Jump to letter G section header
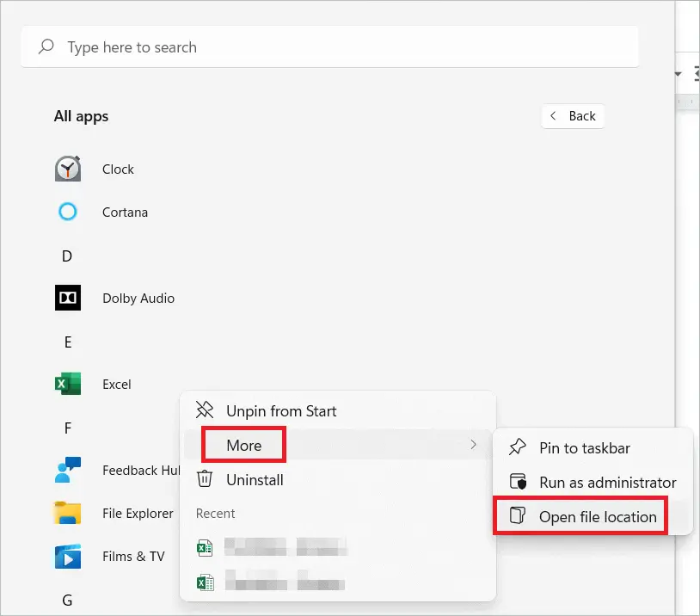The image size is (700, 616). click(x=67, y=600)
